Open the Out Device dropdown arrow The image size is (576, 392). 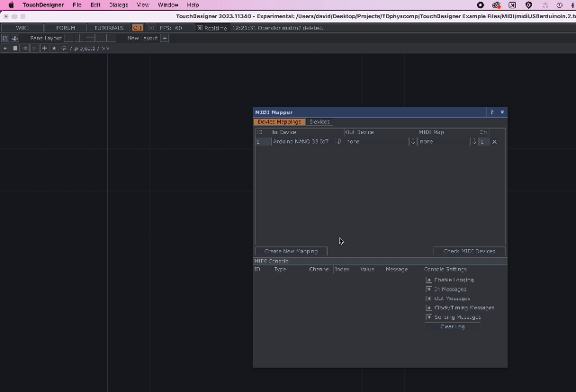[x=413, y=142]
